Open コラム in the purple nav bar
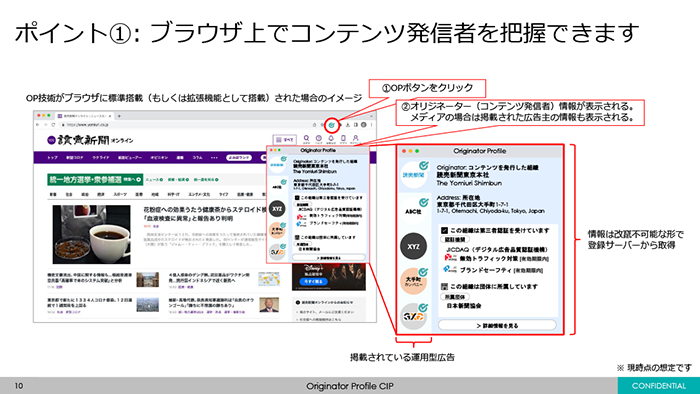Viewport: 700px width, 394px height. 197,158
